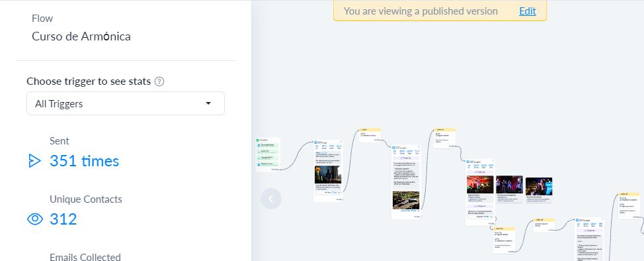Select the Curso de Armónica flow name
Viewport: 644px width, 261px height.
pos(81,36)
